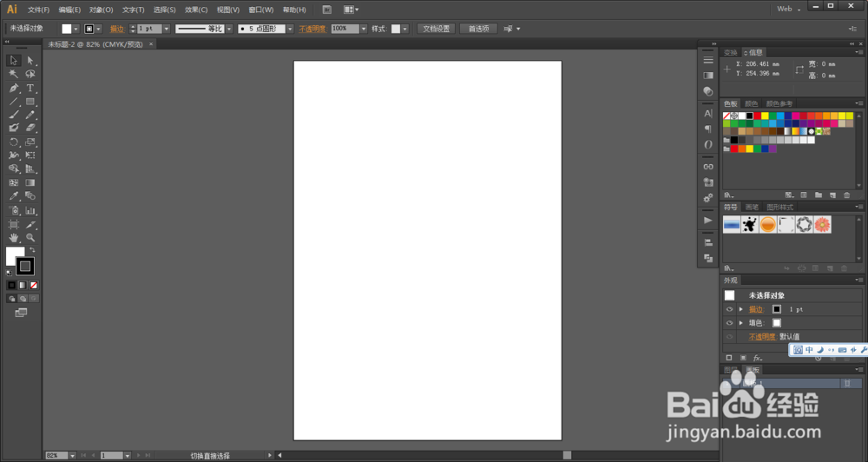Select the Direct Selection tool

point(30,61)
